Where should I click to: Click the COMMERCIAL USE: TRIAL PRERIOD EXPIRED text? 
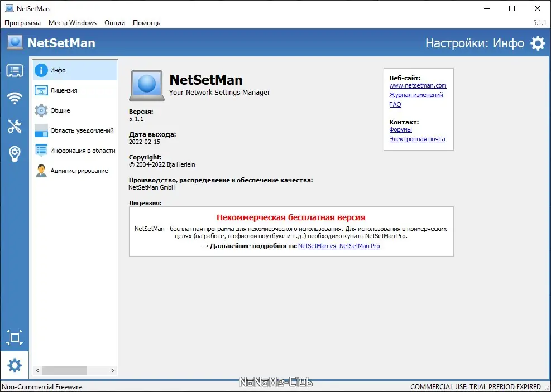[476, 387]
